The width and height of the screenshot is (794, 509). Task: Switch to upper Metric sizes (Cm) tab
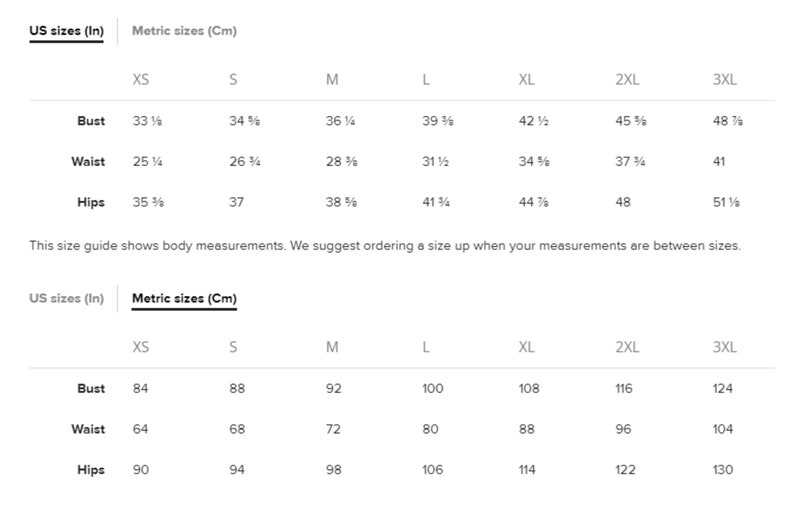184,31
